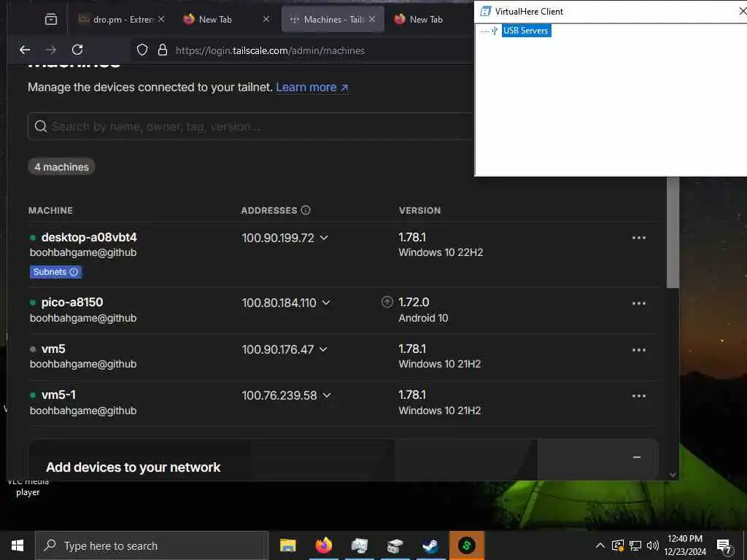This screenshot has height=560, width=747.
Task: Open File Explorer from taskbar
Action: click(x=287, y=545)
